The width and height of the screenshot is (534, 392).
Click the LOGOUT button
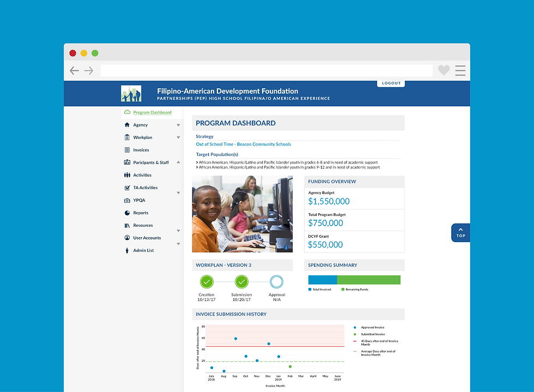(391, 82)
